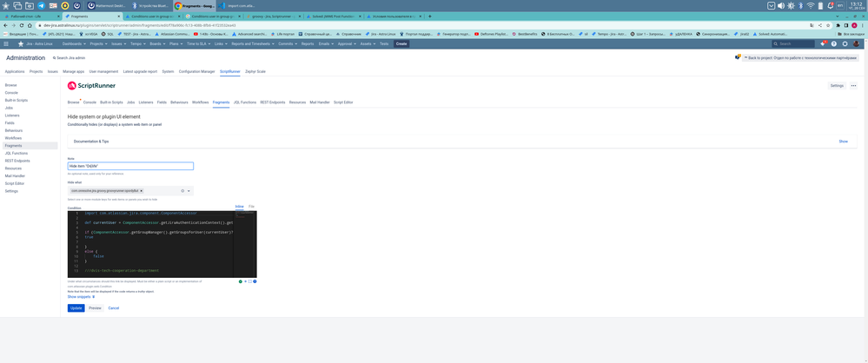Go to the Zephyr Scale admin tab
Viewport: 868px width, 363px height.
pyautogui.click(x=255, y=71)
